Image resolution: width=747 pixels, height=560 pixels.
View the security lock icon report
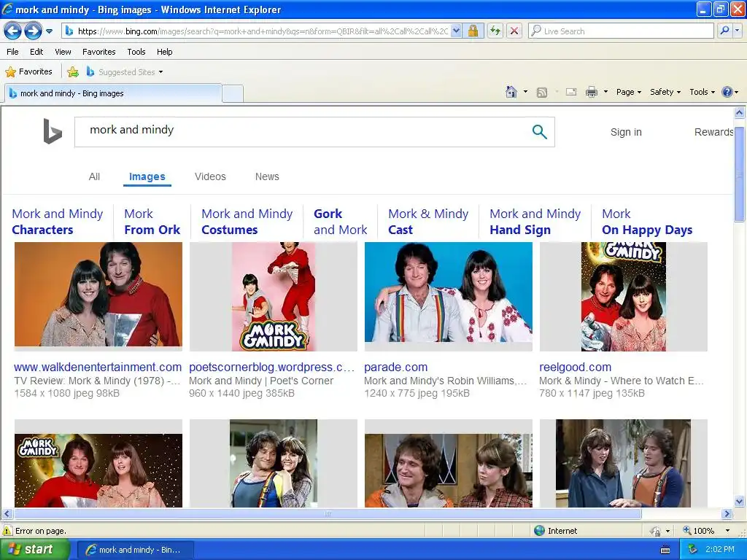coord(473,31)
